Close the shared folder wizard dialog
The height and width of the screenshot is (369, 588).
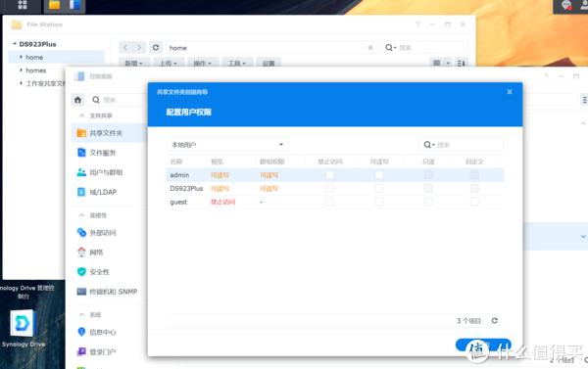point(510,92)
